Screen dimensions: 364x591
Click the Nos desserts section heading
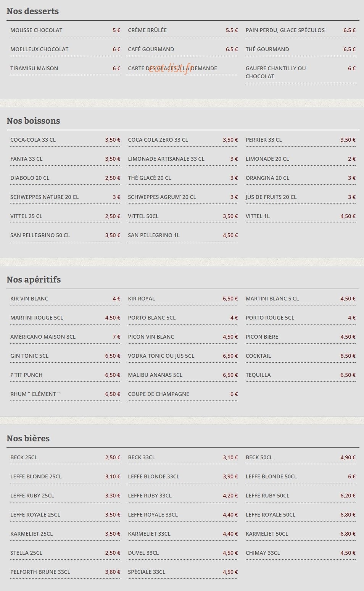click(x=33, y=11)
